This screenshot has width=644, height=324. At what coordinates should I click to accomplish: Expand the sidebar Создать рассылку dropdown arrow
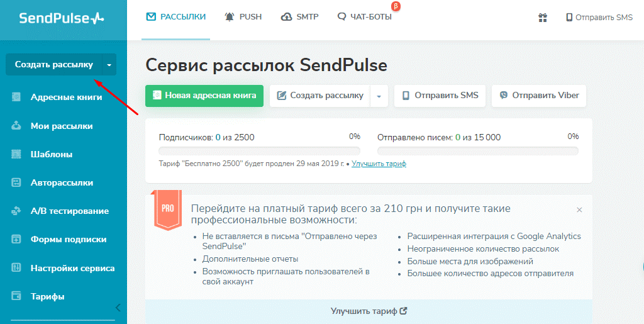coord(109,64)
